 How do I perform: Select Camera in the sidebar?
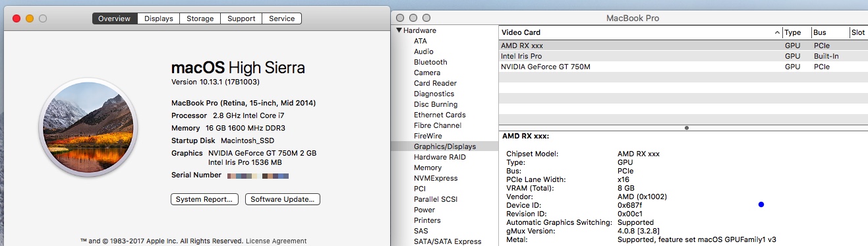pyautogui.click(x=427, y=73)
